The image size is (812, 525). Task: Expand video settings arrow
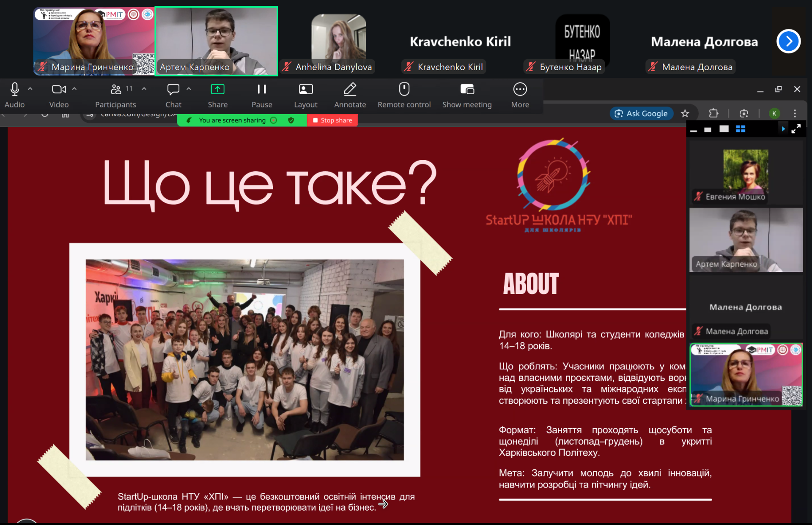(x=74, y=89)
